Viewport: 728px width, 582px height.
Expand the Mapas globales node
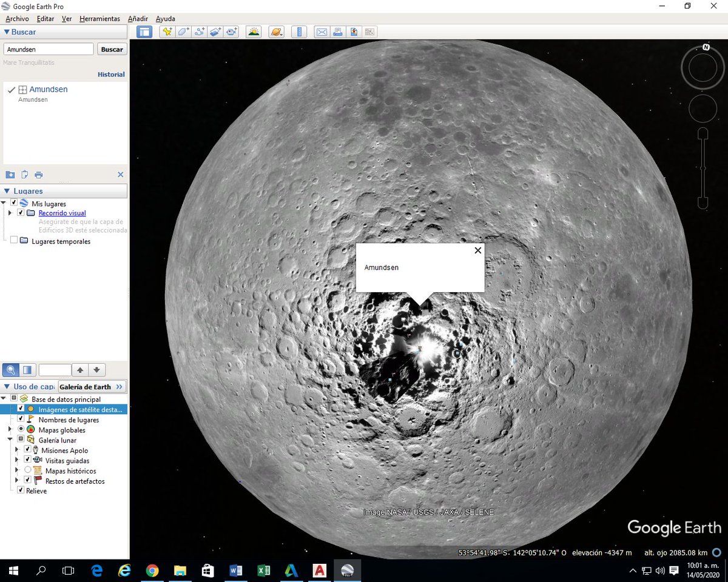point(10,429)
